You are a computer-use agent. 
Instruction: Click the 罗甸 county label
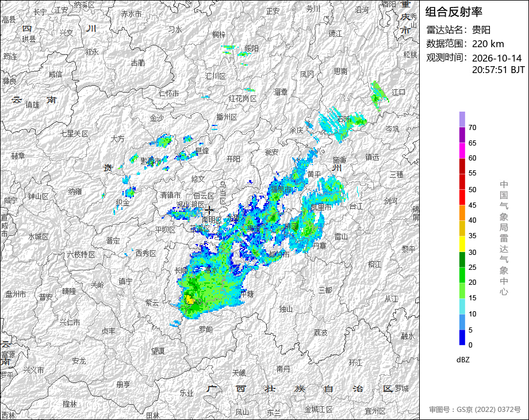coord(205,329)
